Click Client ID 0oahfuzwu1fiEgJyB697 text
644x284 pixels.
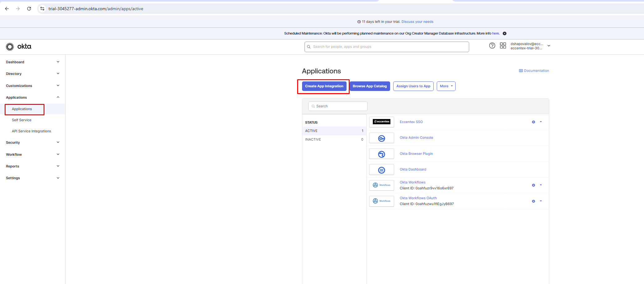coord(427,204)
